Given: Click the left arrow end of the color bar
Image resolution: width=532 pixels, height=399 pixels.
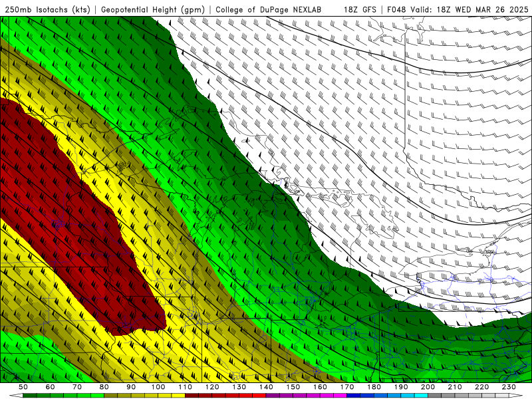Looking at the screenshot, I should [16, 396].
